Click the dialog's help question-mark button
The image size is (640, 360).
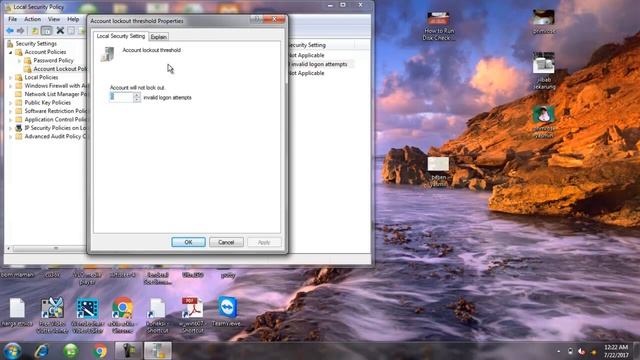tap(256, 19)
